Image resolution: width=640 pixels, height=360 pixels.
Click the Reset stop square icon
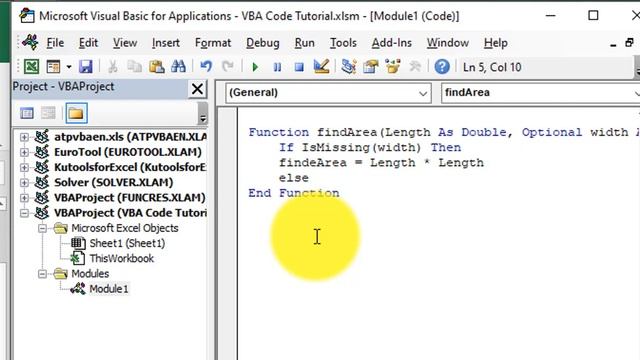click(299, 67)
